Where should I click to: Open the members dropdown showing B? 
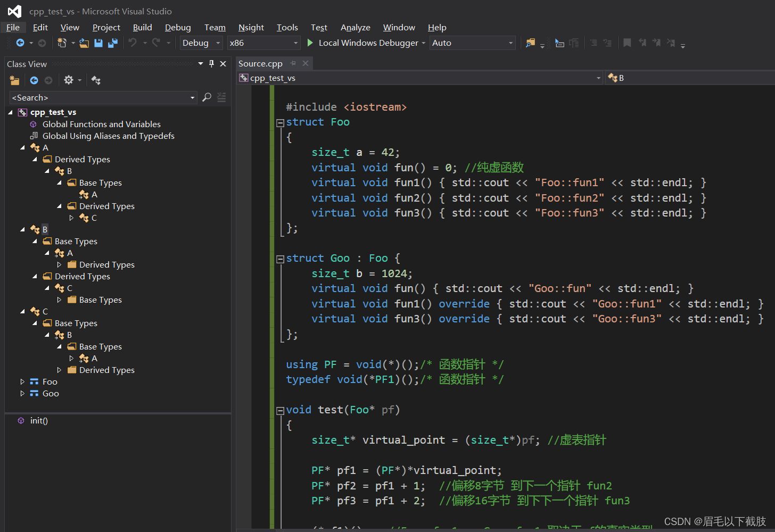tap(690, 78)
